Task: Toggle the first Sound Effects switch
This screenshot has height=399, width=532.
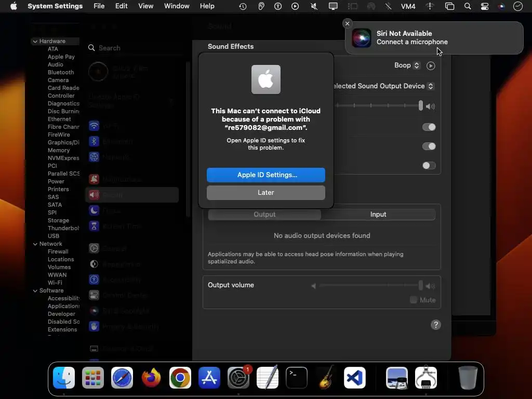Action: click(x=429, y=127)
